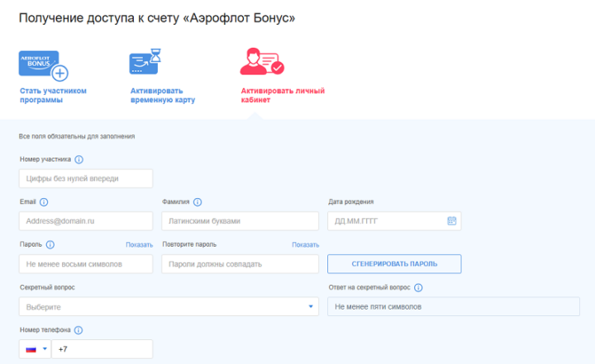Focus the Email address input field
The height and width of the screenshot is (364, 595).
pyautogui.click(x=86, y=221)
